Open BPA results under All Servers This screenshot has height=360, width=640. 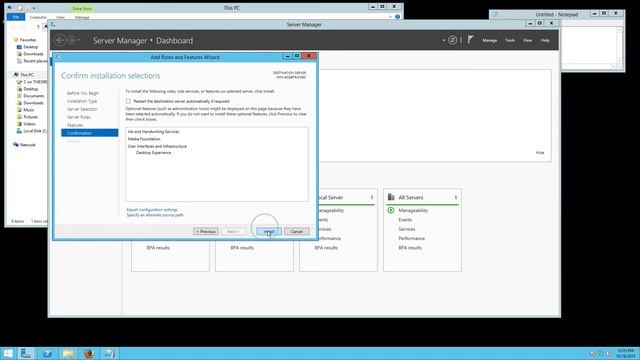point(410,248)
